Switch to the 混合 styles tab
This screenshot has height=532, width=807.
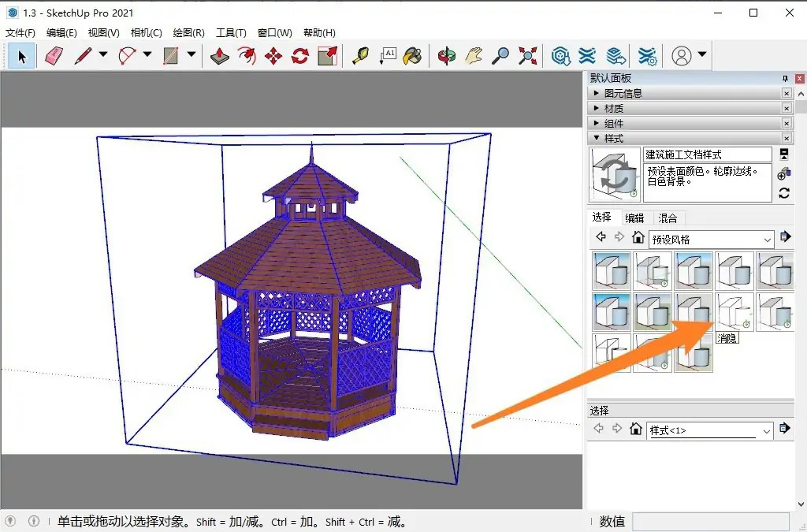pos(668,218)
